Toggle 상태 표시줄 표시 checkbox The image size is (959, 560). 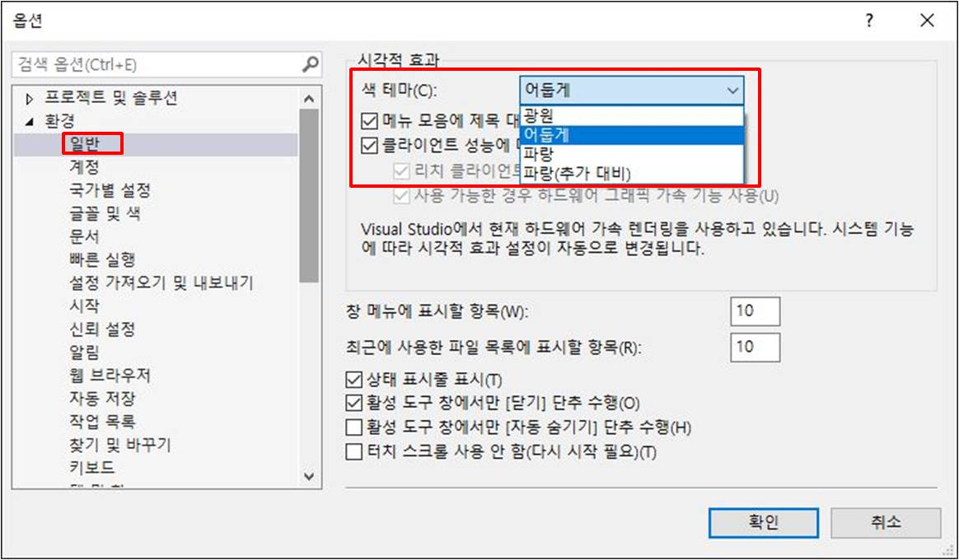[354, 380]
